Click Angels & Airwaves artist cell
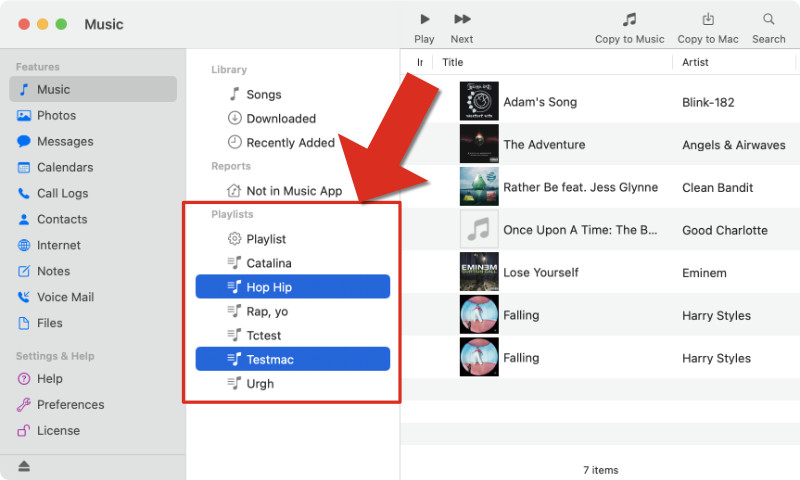800x480 pixels. coord(734,145)
